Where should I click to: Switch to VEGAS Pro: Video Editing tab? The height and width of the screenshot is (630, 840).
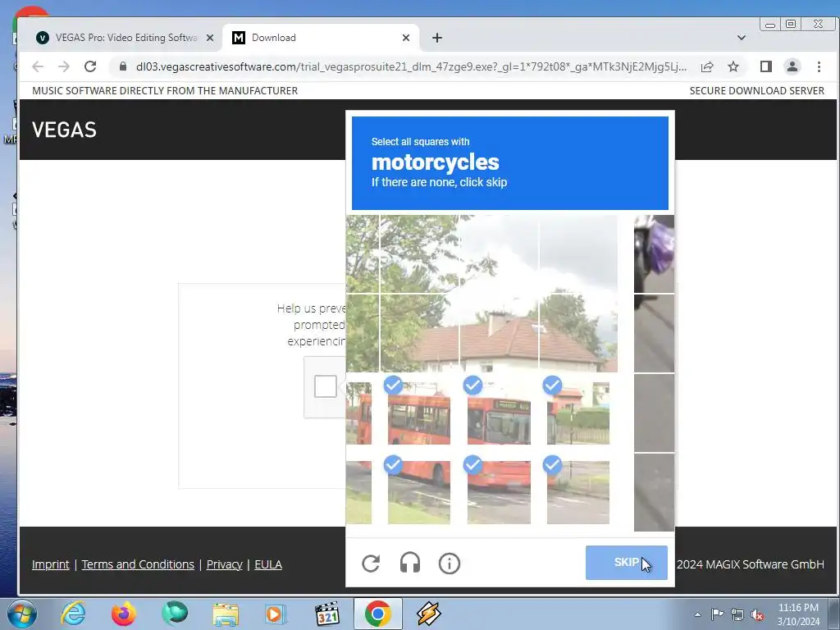[x=126, y=38]
